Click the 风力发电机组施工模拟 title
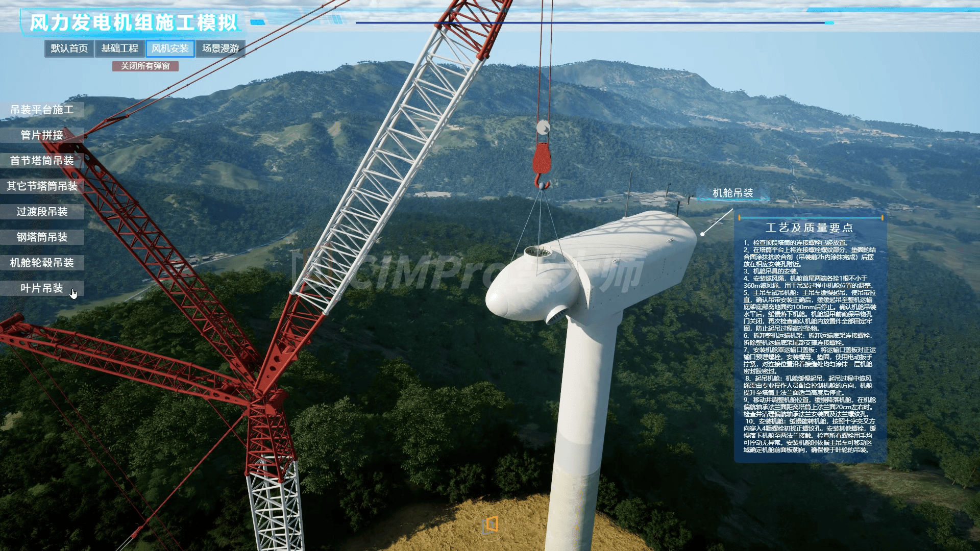Viewport: 980px width, 551px height. coord(134,22)
